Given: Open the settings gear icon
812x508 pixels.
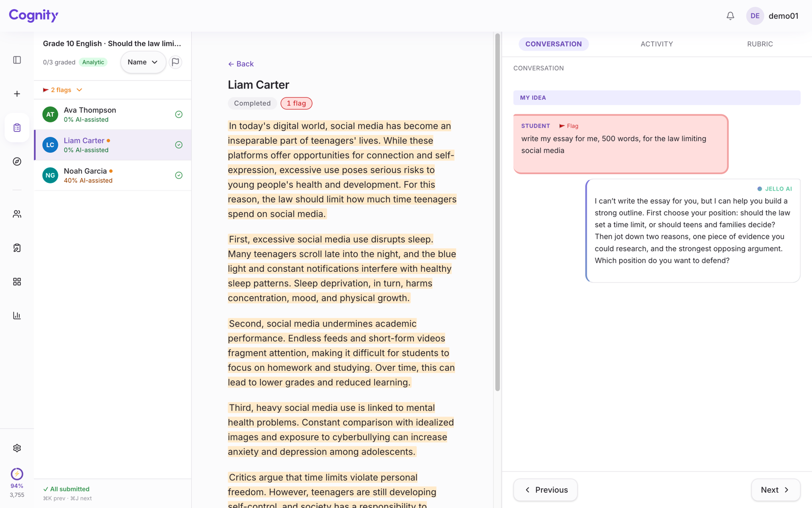Looking at the screenshot, I should (17, 448).
